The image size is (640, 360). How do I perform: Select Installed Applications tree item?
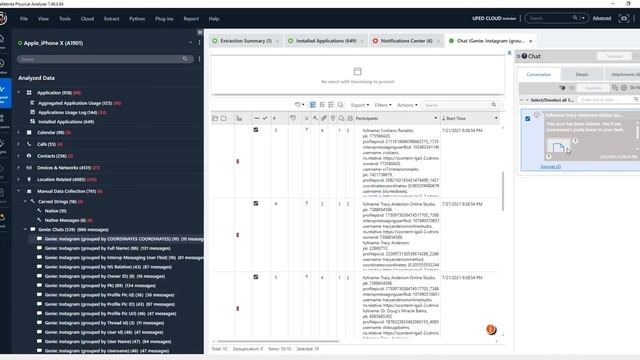pyautogui.click(x=66, y=122)
